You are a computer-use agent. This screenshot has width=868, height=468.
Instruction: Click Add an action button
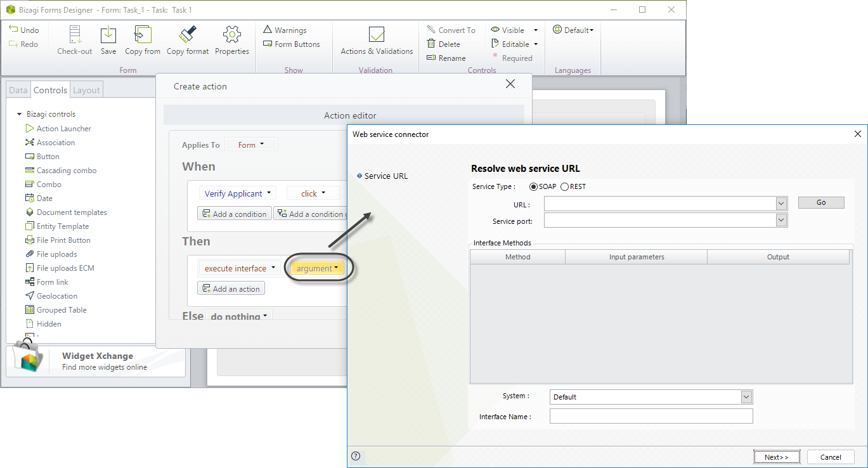pos(231,289)
